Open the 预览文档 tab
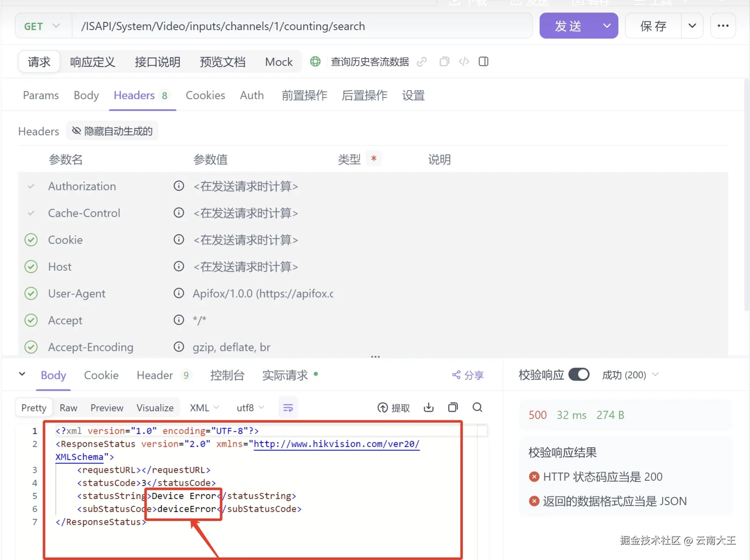 point(223,62)
